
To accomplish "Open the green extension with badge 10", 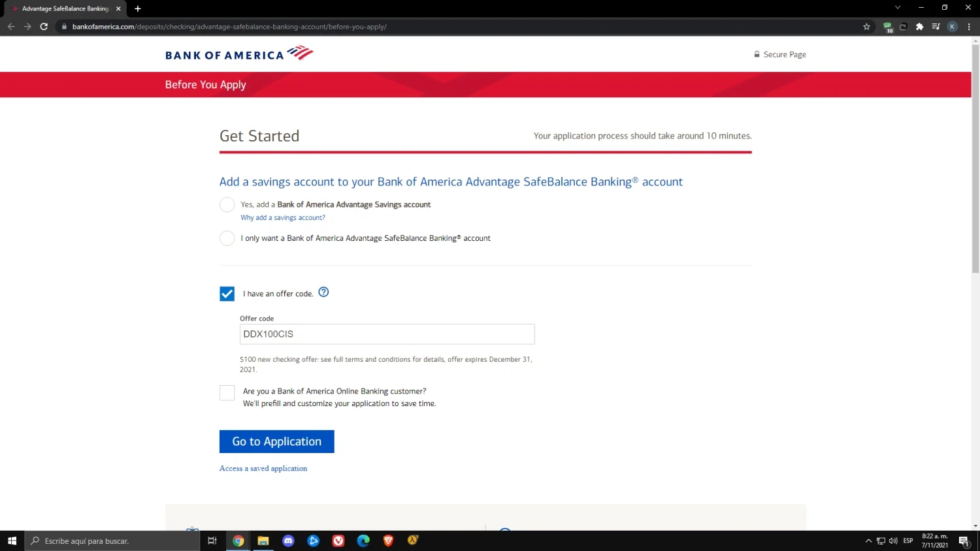I will [x=887, y=27].
